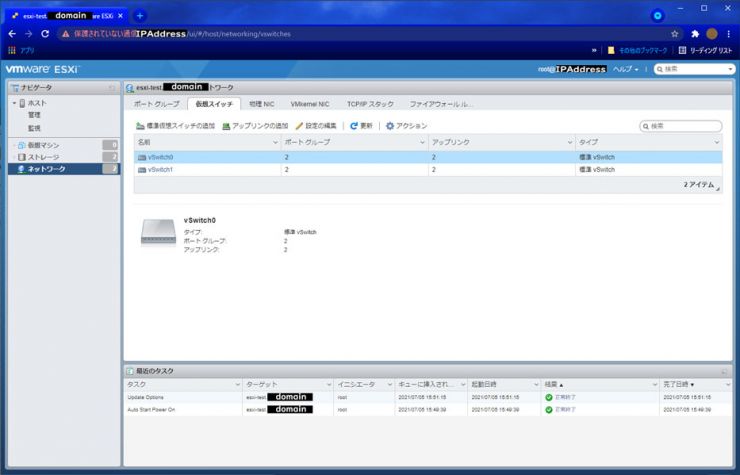
Task: Open the ターゲット column dropdown
Action: [329, 385]
